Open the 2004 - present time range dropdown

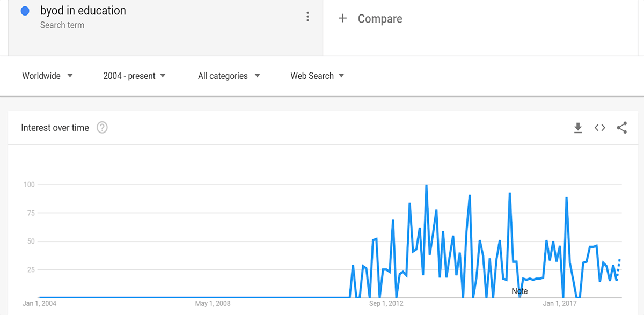[134, 76]
